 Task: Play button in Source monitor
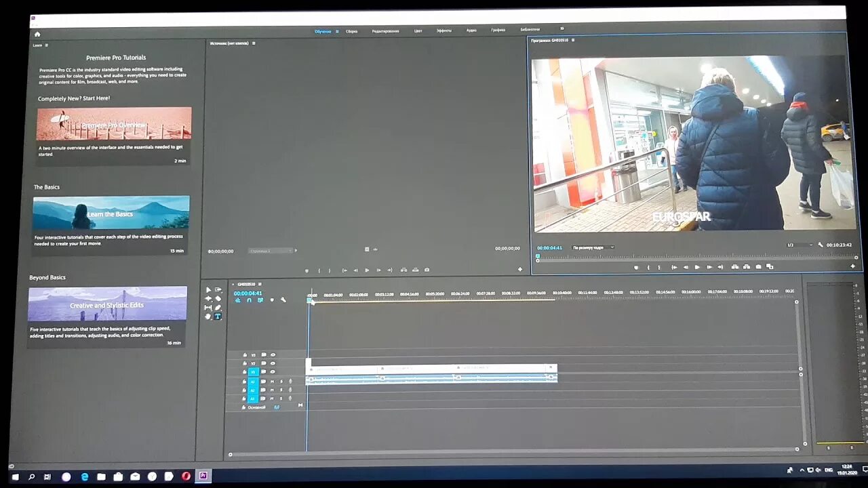(x=367, y=270)
